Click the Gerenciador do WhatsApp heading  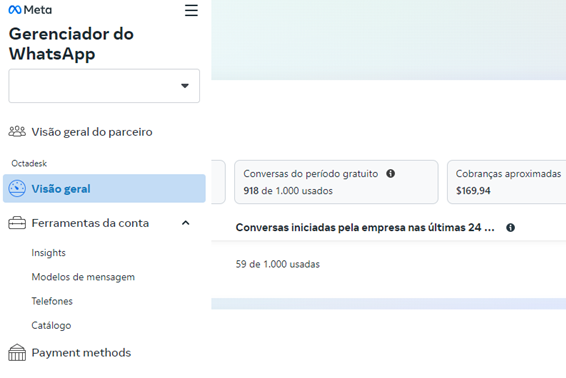(71, 44)
